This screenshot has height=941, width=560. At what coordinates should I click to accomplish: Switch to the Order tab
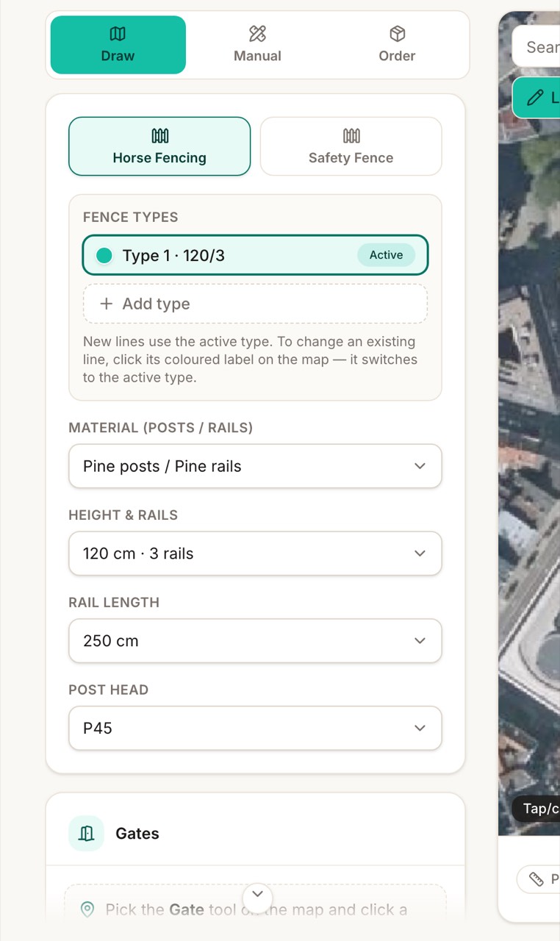pos(397,45)
